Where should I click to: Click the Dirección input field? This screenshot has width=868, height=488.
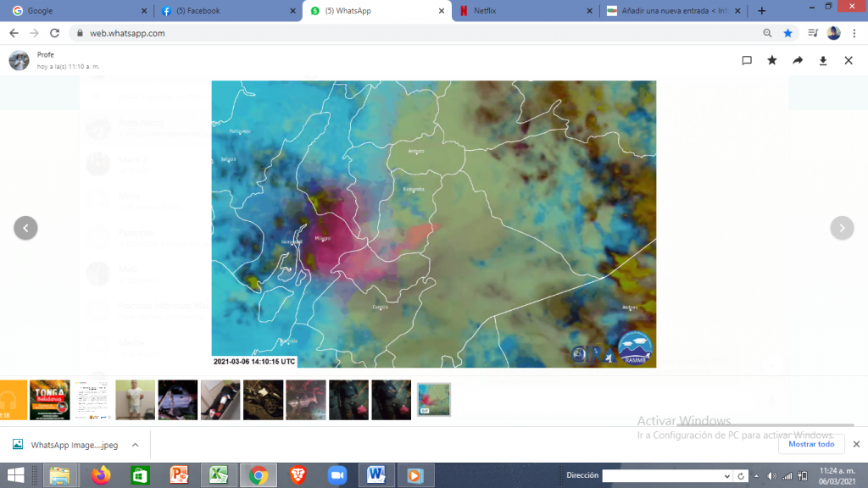tap(662, 476)
